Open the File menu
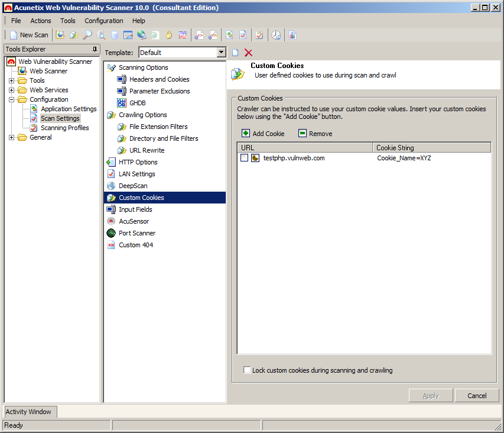This screenshot has width=504, height=433. (16, 21)
